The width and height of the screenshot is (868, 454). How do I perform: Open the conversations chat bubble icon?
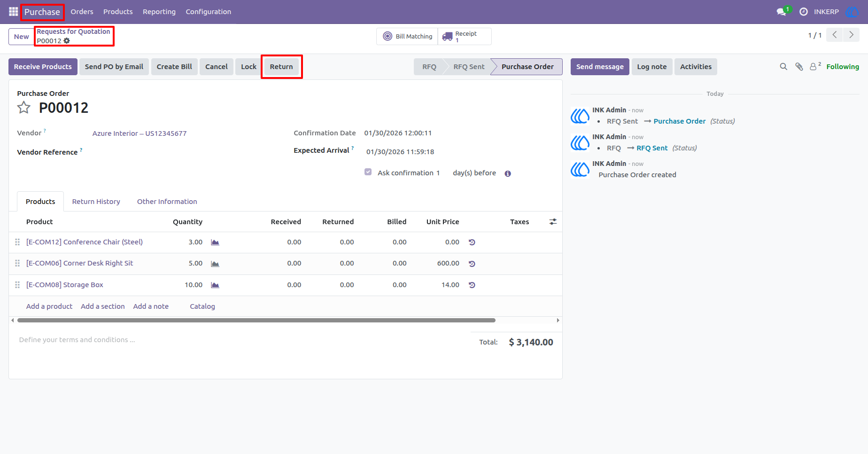tap(782, 12)
